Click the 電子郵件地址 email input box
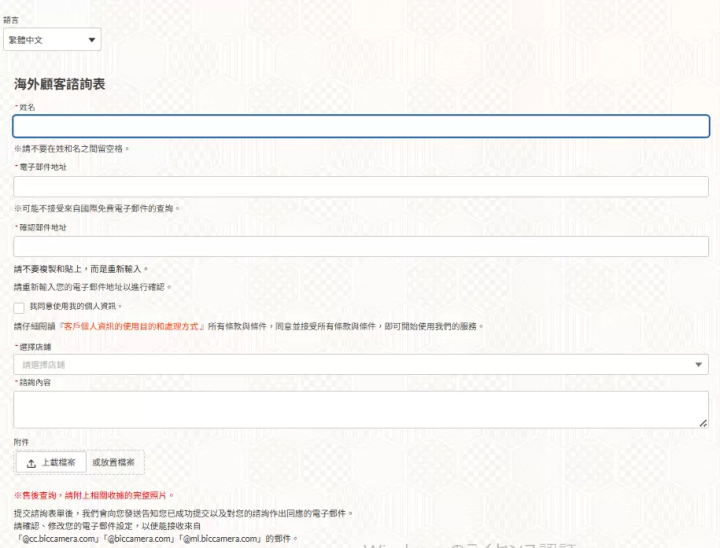The height and width of the screenshot is (548, 720). 360,186
